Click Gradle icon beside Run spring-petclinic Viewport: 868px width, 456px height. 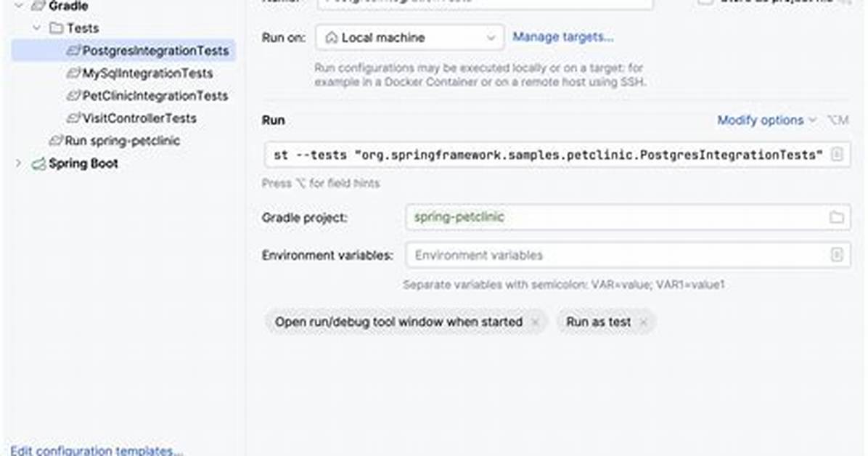[x=56, y=141]
